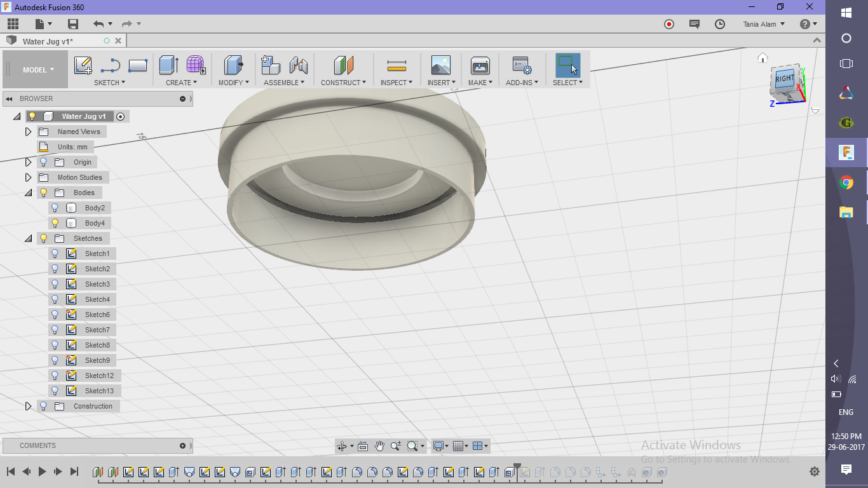Select the Create Sketch tool
868x488 pixels.
[x=83, y=65]
